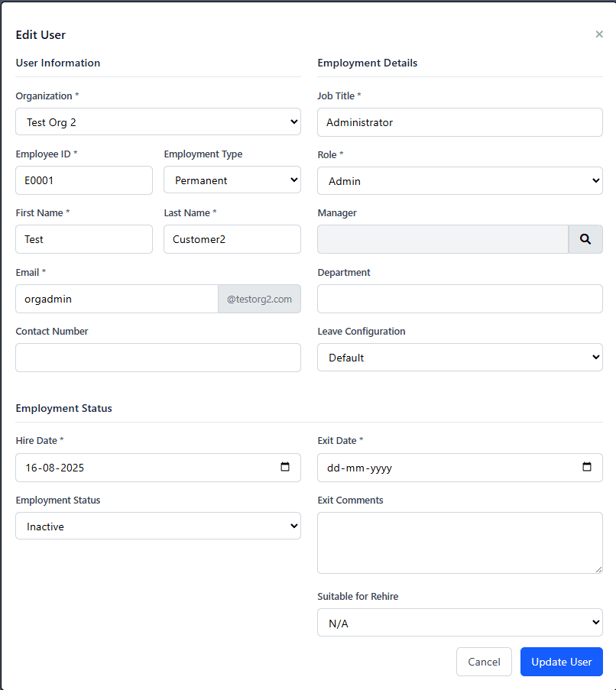Expand the Organization dropdown

(157, 121)
